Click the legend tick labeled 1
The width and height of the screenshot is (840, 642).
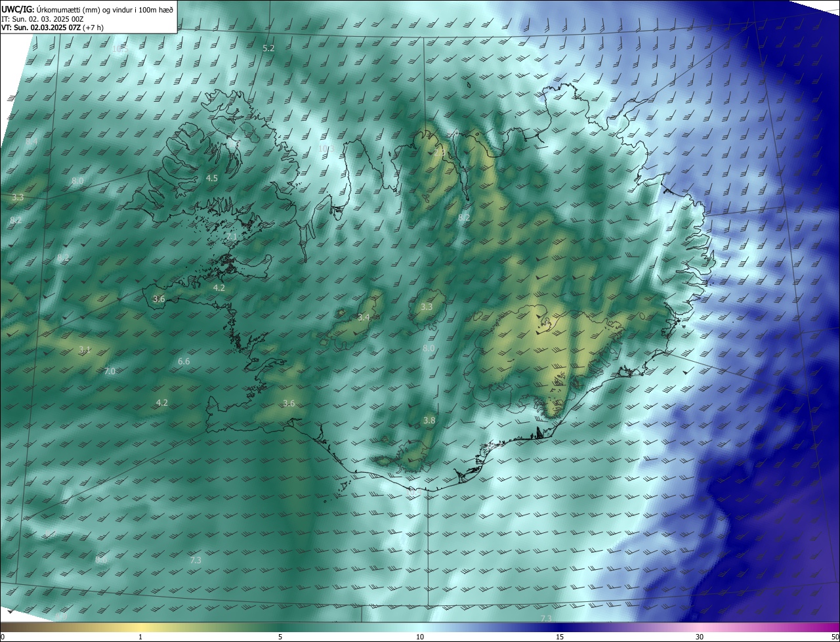[x=140, y=637]
